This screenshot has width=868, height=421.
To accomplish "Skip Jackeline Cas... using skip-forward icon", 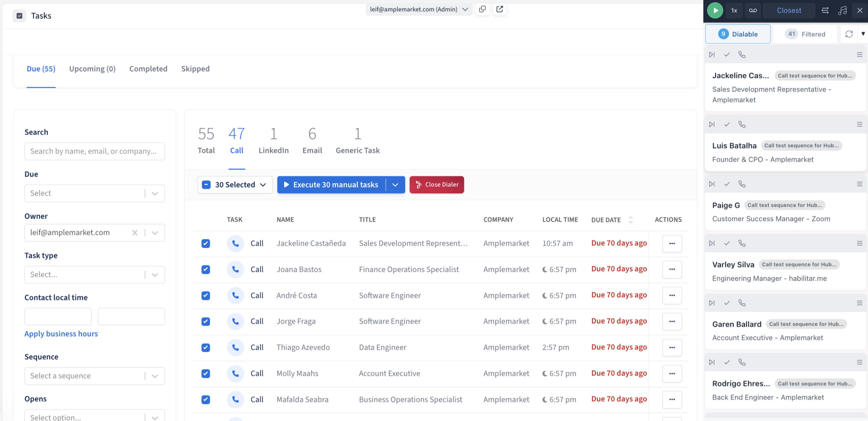I will tap(712, 55).
